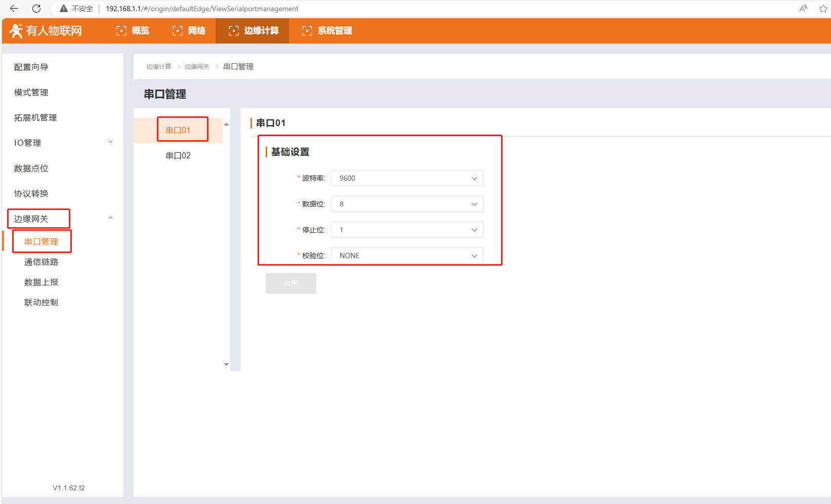Screen dimensions: 831x504
Task: Click the not secure warning icon
Action: click(64, 9)
